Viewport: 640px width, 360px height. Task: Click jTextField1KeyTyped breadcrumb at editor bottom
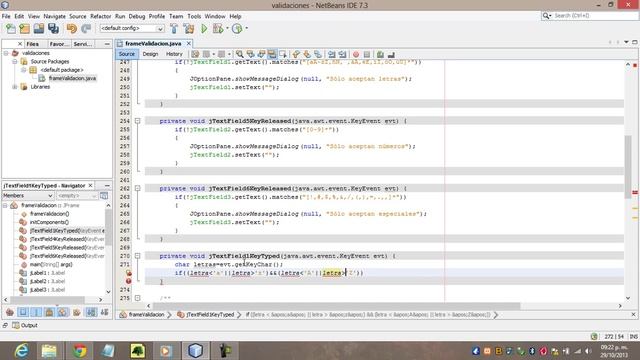pos(206,315)
